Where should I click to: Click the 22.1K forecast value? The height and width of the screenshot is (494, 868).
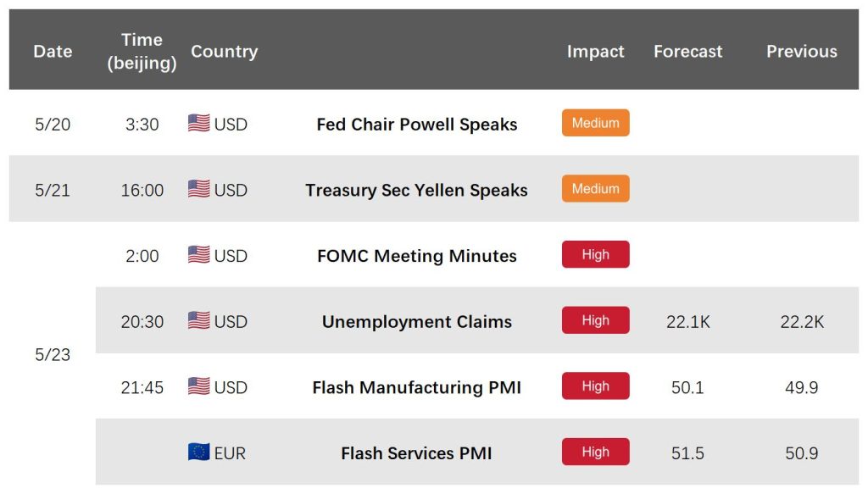coord(688,322)
